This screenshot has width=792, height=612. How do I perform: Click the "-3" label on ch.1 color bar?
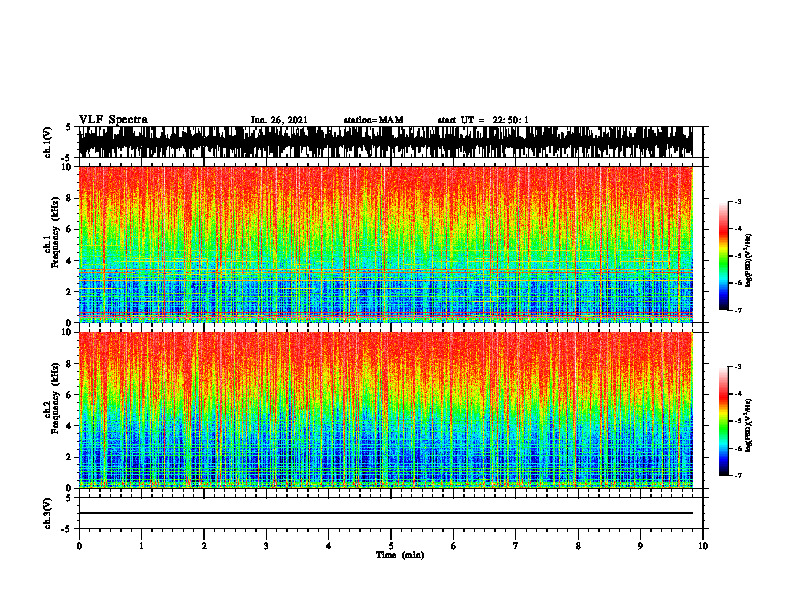pos(737,201)
